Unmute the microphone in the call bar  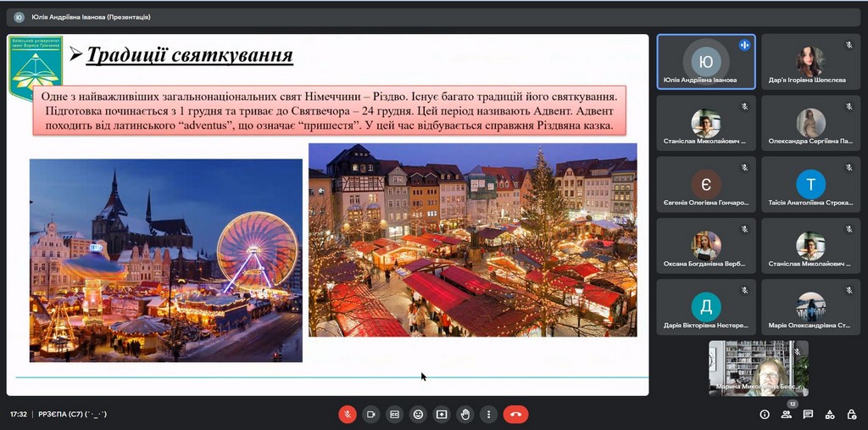pyautogui.click(x=348, y=415)
